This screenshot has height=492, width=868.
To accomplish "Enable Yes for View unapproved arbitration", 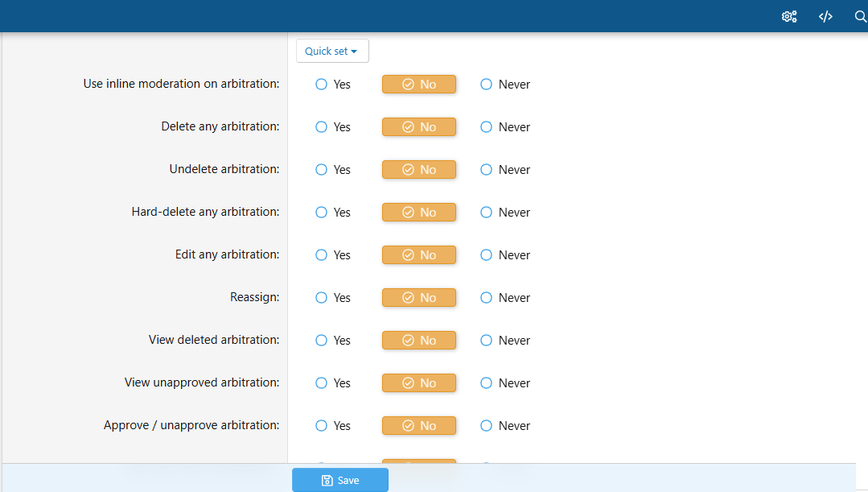I will (x=322, y=383).
